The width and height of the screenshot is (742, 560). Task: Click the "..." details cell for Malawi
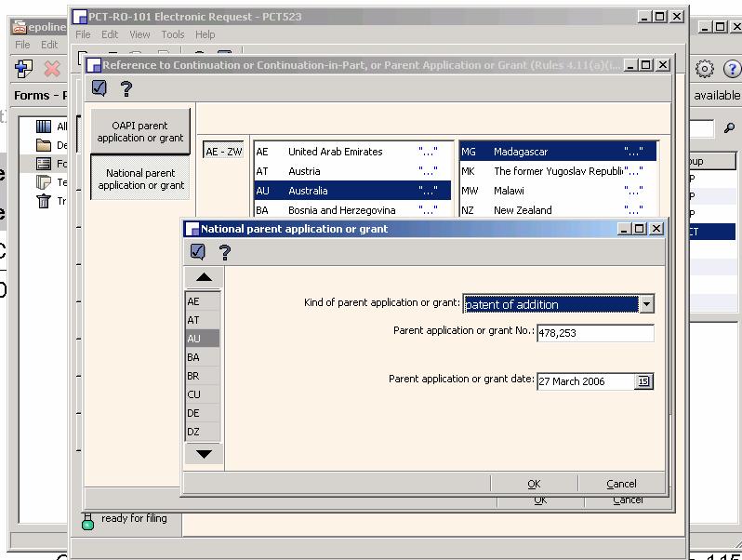pyautogui.click(x=633, y=191)
